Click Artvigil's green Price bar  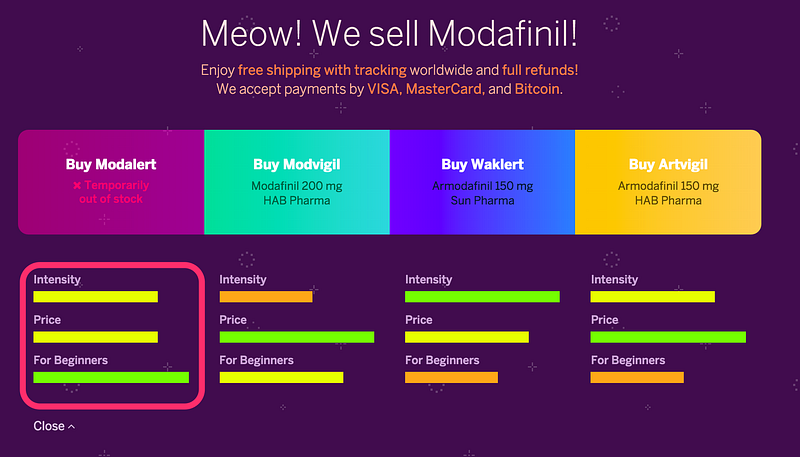[668, 337]
